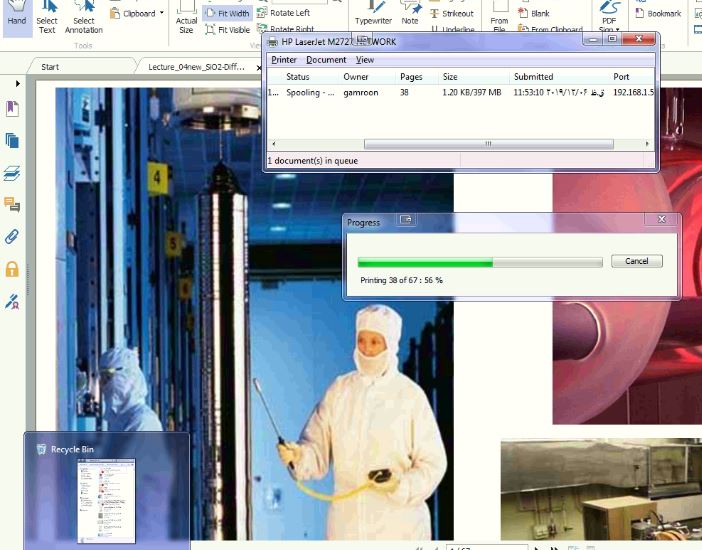Open the Attachments paperclip panel
The width and height of the screenshot is (702, 550).
tap(12, 237)
